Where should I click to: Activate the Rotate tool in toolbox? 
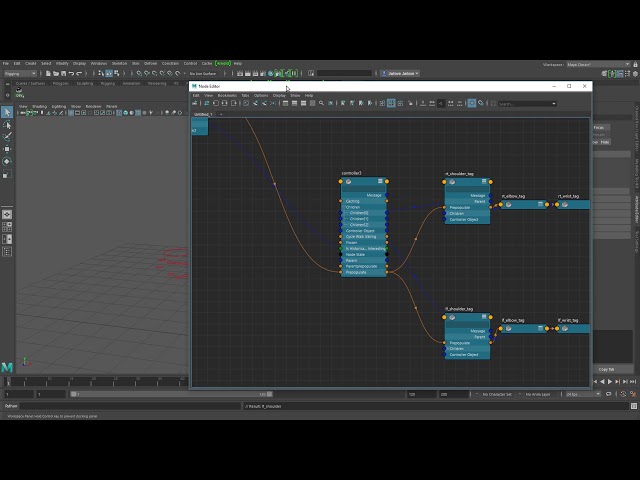point(7,161)
